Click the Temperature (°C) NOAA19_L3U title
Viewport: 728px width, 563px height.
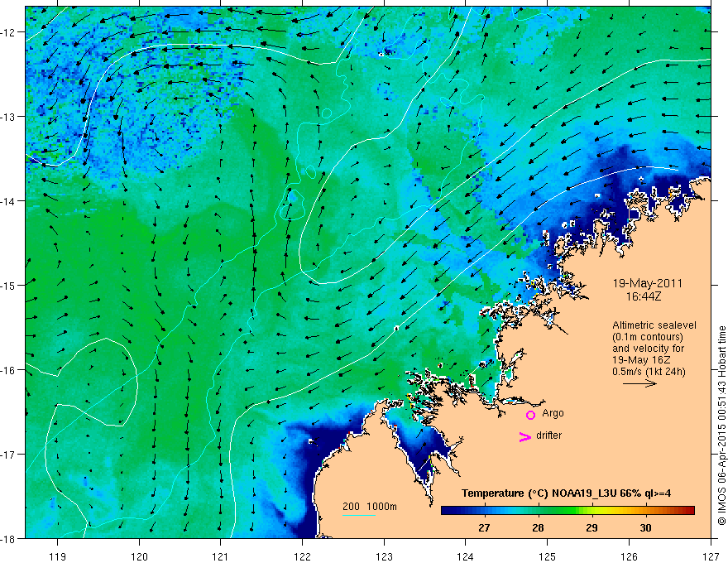click(568, 493)
